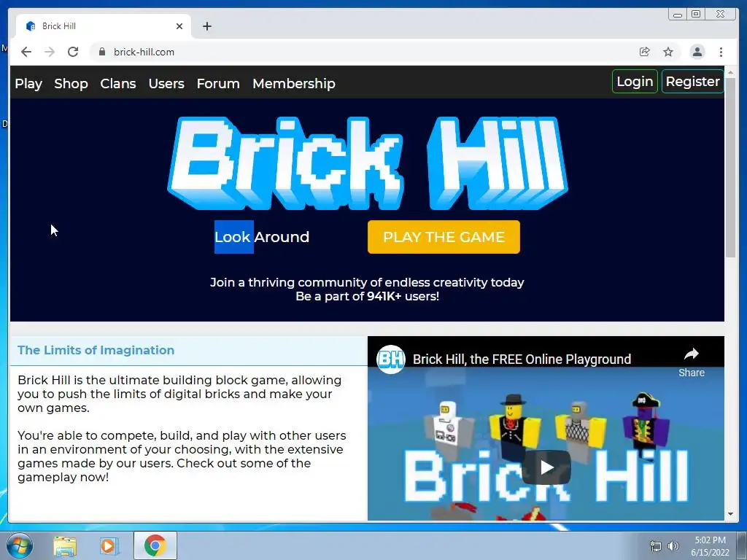Image resolution: width=747 pixels, height=560 pixels.
Task: Go back with the browser back arrow
Action: tap(26, 52)
